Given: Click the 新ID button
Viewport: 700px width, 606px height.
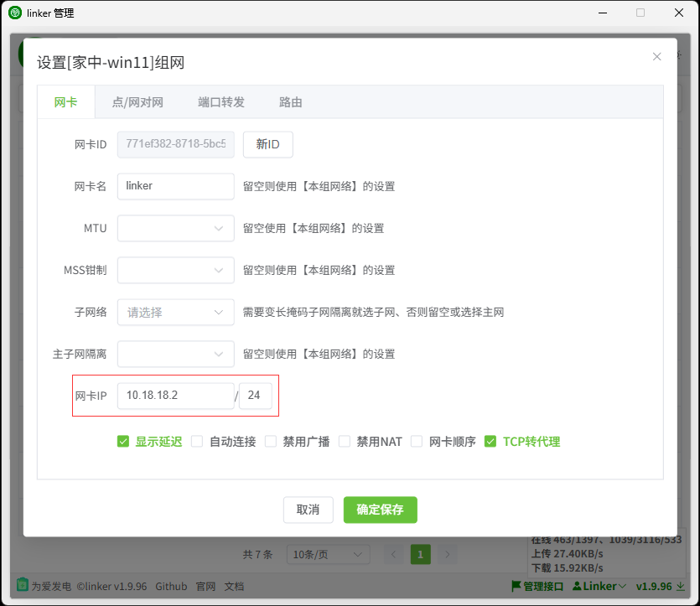Looking at the screenshot, I should click(x=267, y=144).
